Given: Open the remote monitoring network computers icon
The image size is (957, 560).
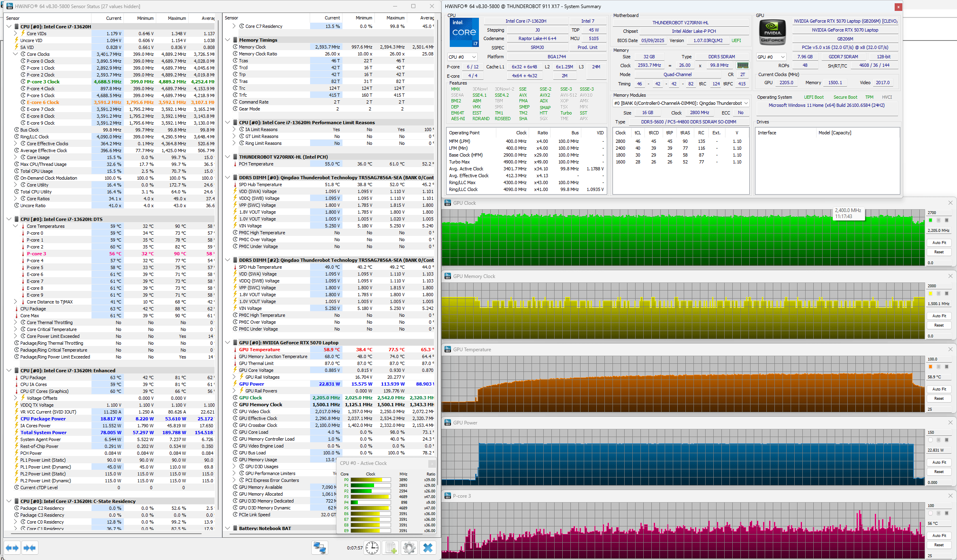Looking at the screenshot, I should (319, 548).
